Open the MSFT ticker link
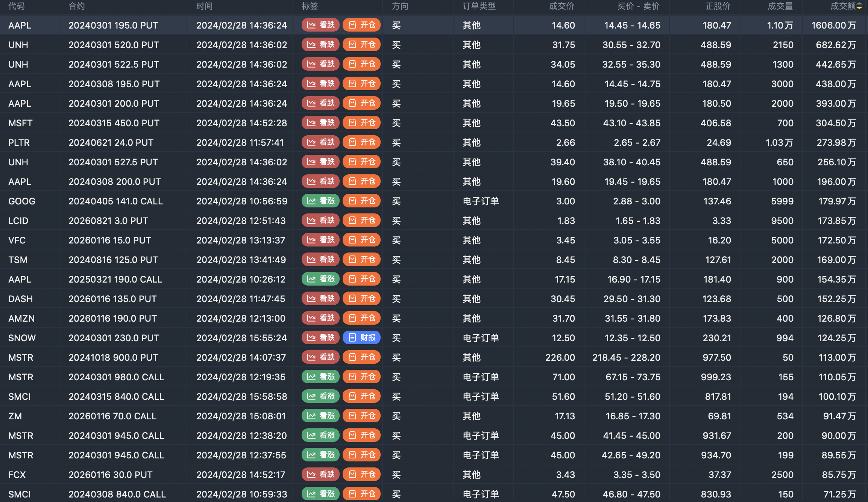 pos(20,123)
